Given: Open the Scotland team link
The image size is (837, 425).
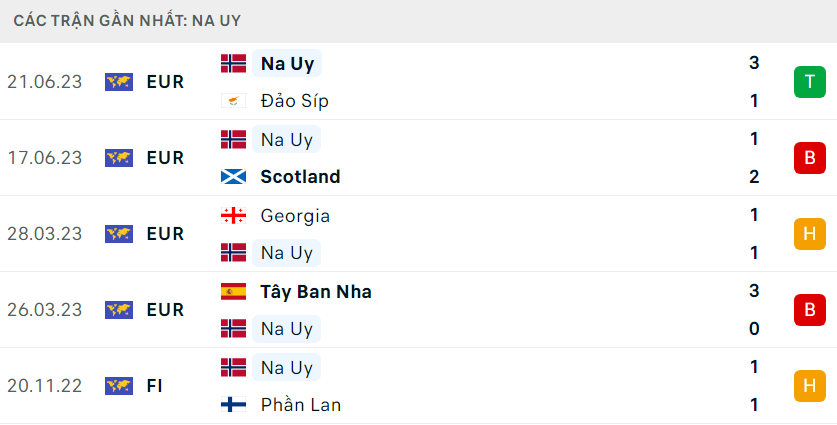Looking at the screenshot, I should point(300,177).
